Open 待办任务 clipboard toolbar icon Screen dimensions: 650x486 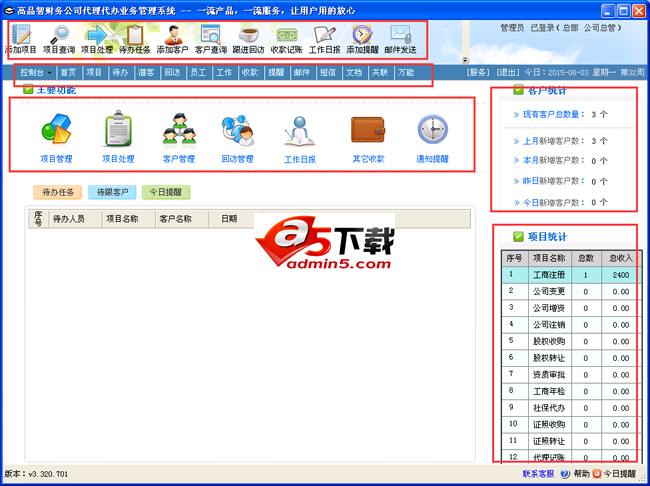tap(135, 35)
